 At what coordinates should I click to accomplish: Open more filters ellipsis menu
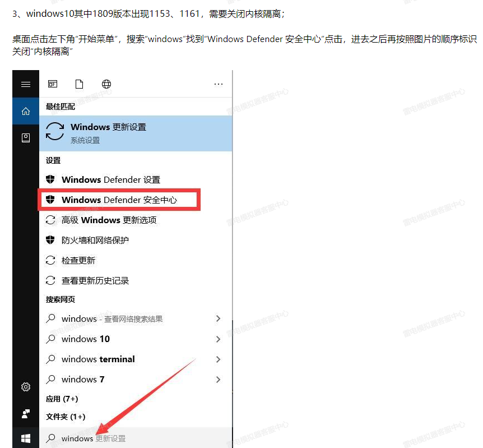[x=219, y=84]
